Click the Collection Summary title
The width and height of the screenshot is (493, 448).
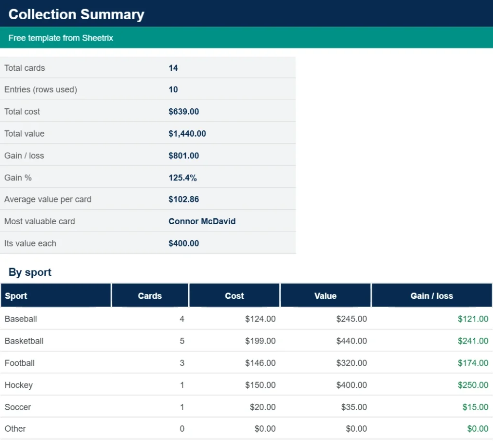[76, 14]
